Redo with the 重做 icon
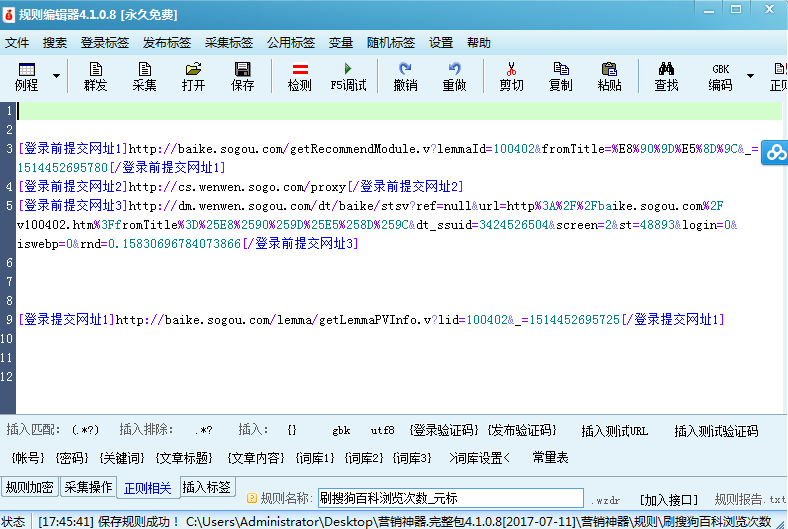Image resolution: width=788 pixels, height=529 pixels. click(x=454, y=76)
